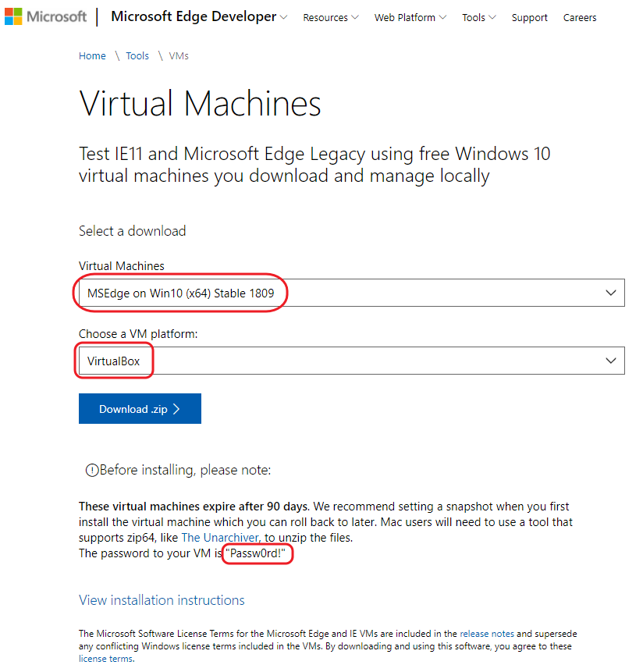The image size is (643, 672).
Task: Click the Download .zip button
Action: point(140,408)
